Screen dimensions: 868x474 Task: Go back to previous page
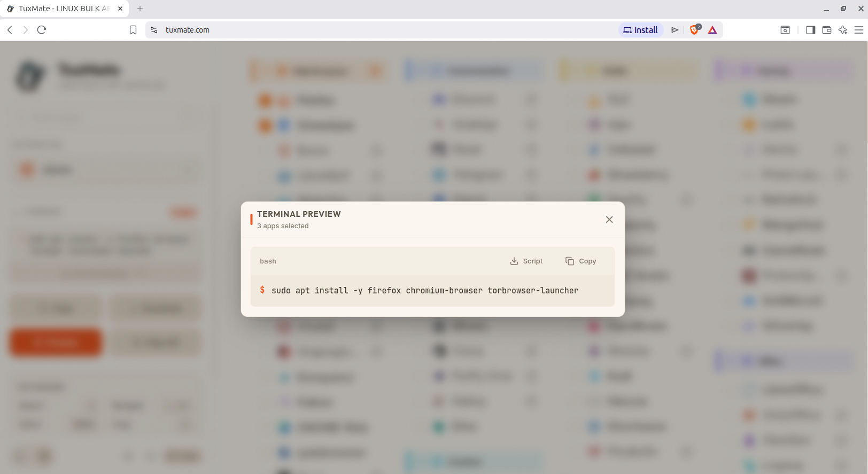[x=10, y=30]
